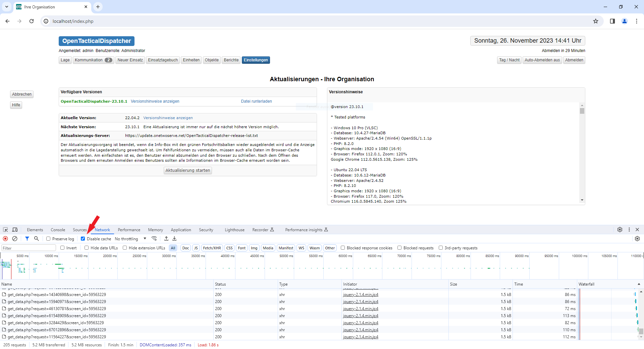Open the network conditions wifi icon
The image size is (644, 349).
click(x=154, y=239)
